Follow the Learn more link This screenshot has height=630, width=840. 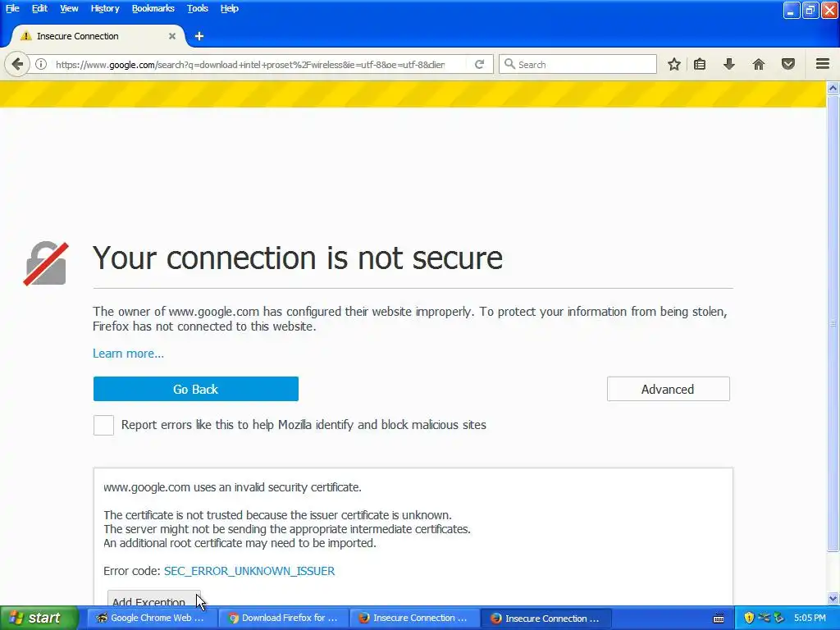128,354
